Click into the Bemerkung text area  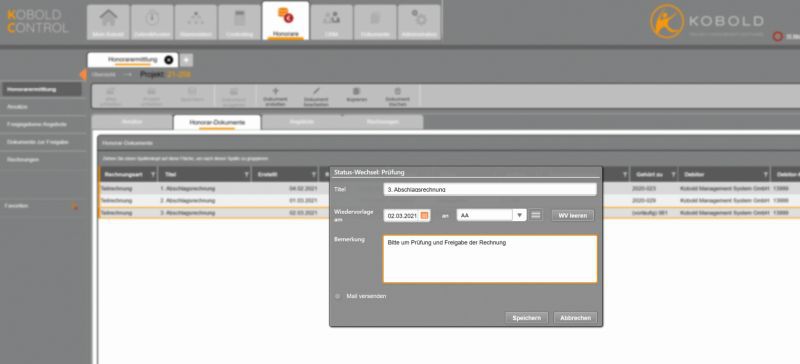pos(490,259)
